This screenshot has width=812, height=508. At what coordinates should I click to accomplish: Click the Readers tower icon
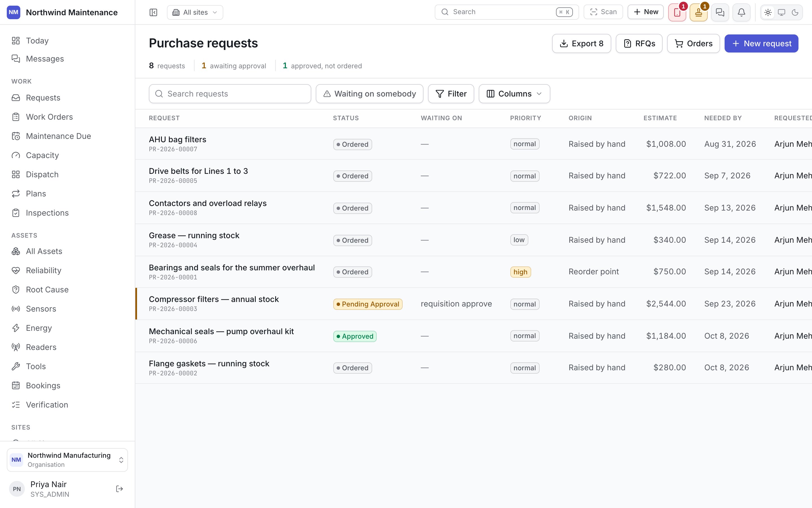(16, 347)
